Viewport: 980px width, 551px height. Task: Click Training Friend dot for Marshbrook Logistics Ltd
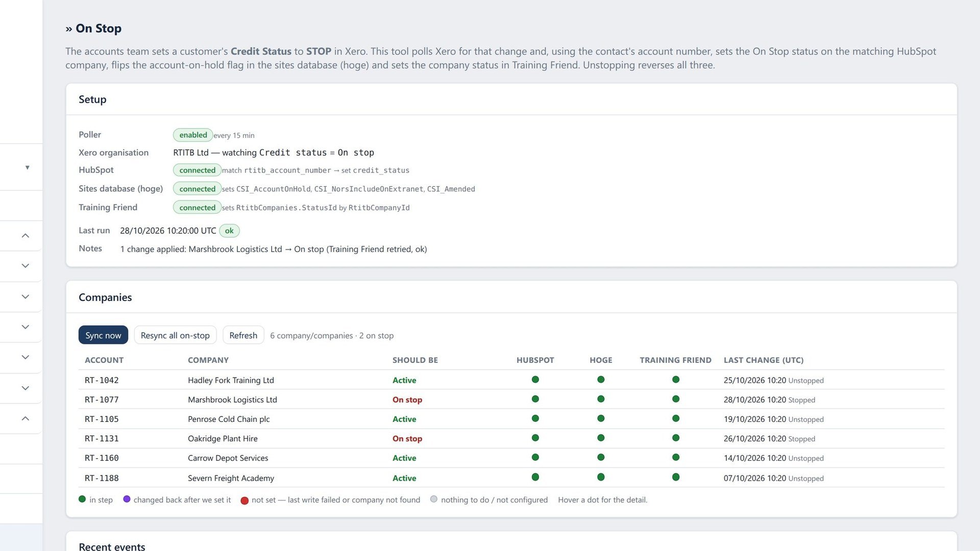(x=676, y=399)
